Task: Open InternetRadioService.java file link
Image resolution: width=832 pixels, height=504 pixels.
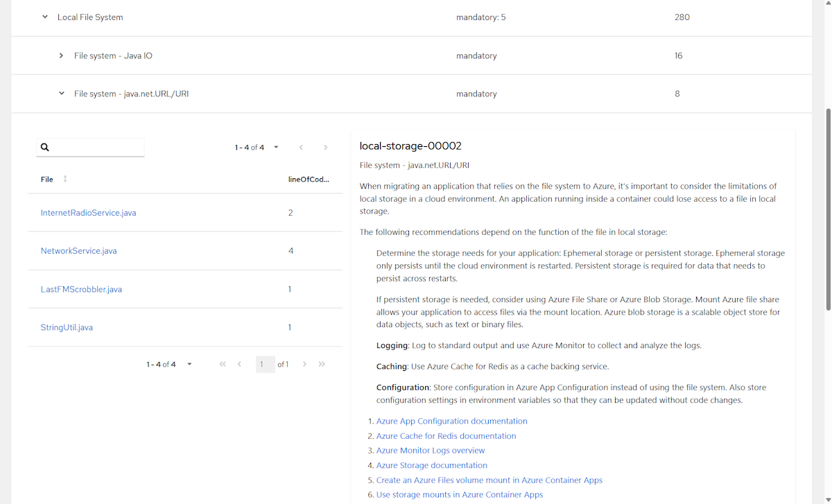Action: (88, 213)
